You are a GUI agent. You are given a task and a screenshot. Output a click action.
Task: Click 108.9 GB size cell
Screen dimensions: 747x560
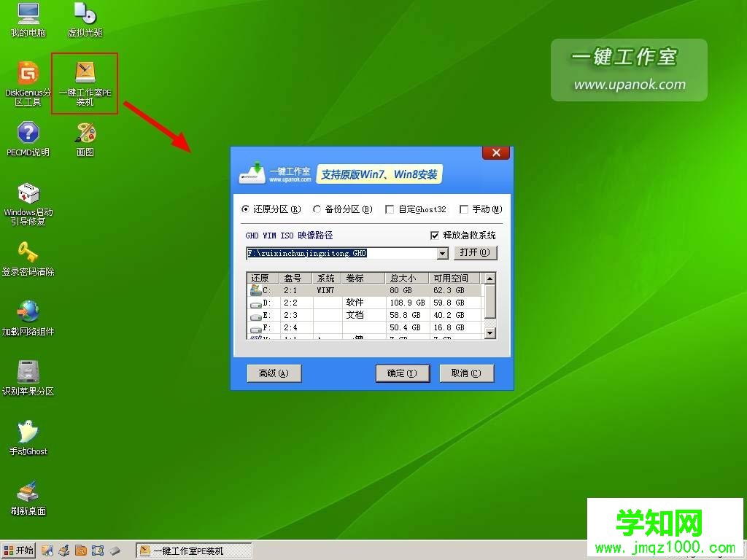point(407,303)
